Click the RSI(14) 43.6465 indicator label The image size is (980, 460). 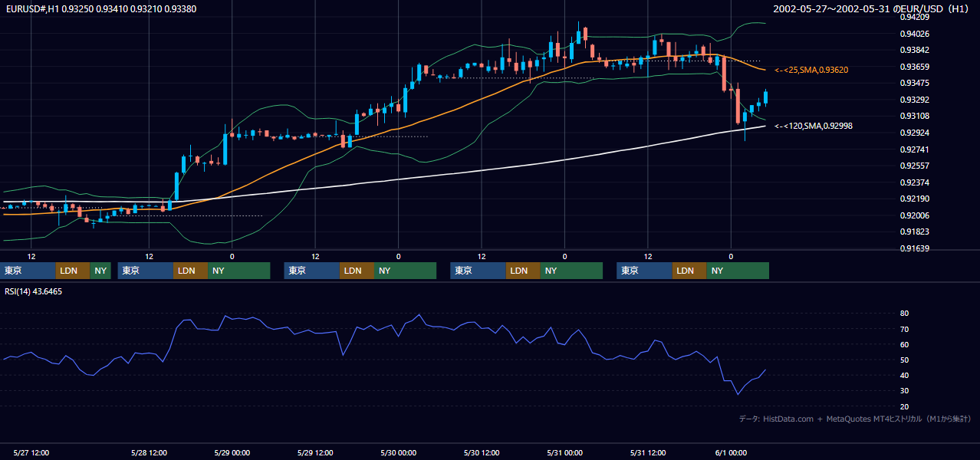(x=34, y=291)
